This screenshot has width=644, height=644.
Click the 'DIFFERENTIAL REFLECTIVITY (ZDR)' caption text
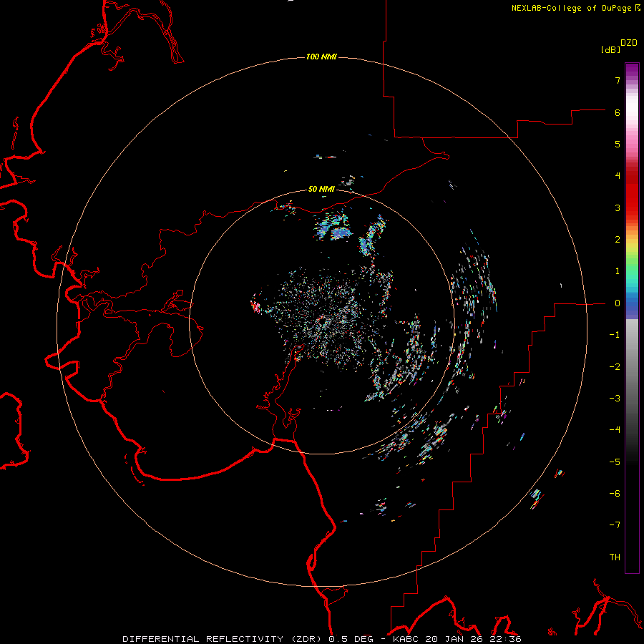tap(223, 639)
